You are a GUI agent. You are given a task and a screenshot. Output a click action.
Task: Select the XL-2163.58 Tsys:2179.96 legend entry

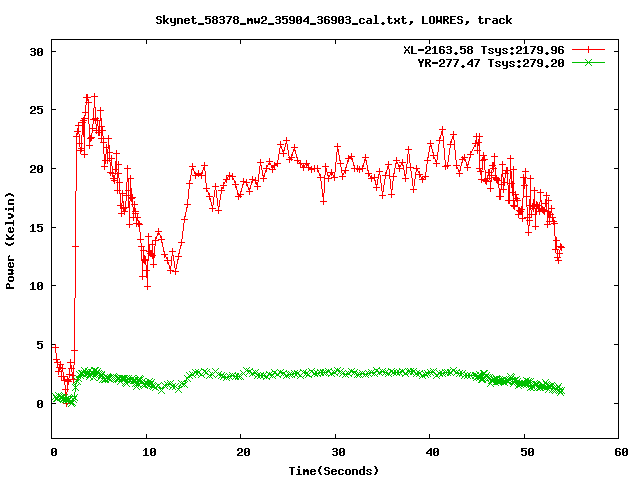[484, 50]
